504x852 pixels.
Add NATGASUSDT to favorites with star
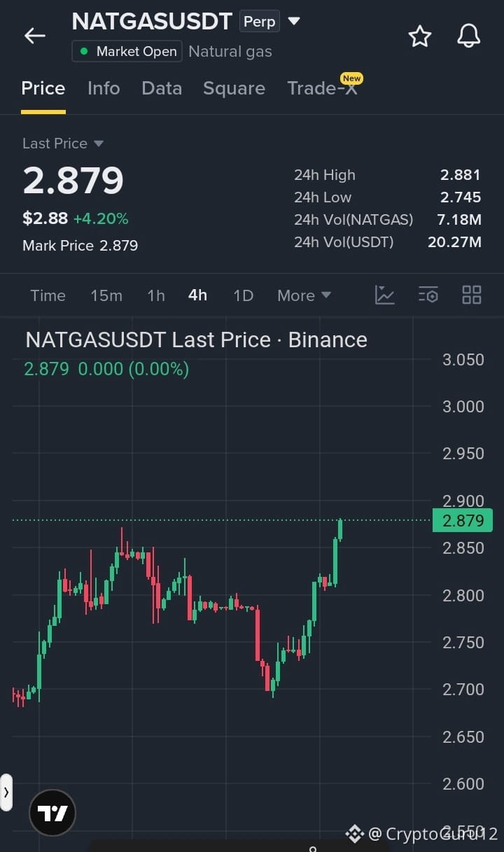point(419,36)
